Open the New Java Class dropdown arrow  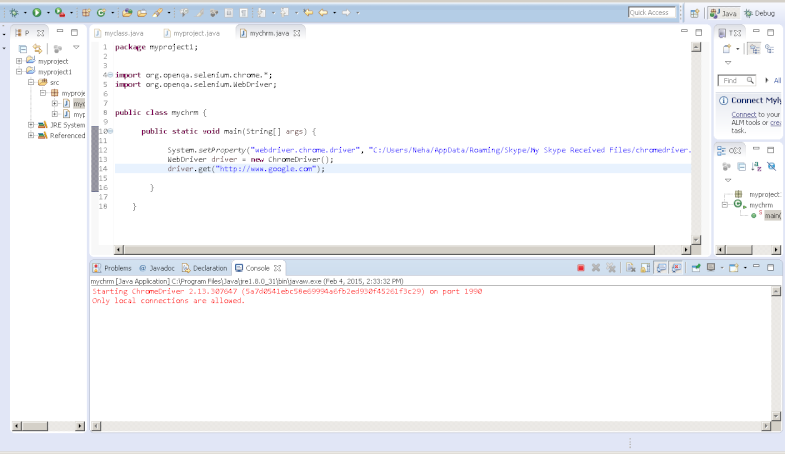click(112, 12)
